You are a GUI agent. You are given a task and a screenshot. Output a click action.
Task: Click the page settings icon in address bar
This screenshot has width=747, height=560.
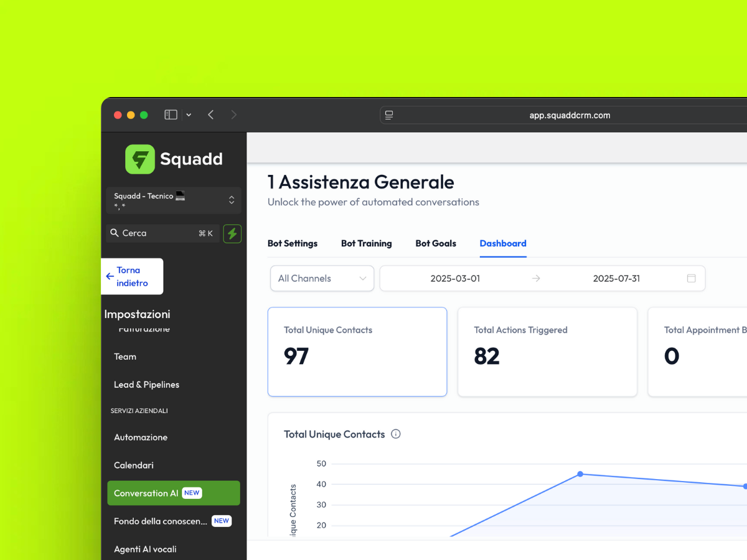(x=389, y=115)
